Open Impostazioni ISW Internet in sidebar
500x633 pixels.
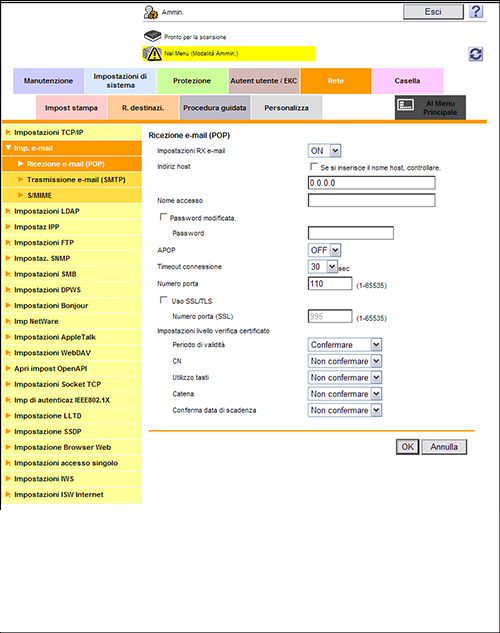(72, 495)
